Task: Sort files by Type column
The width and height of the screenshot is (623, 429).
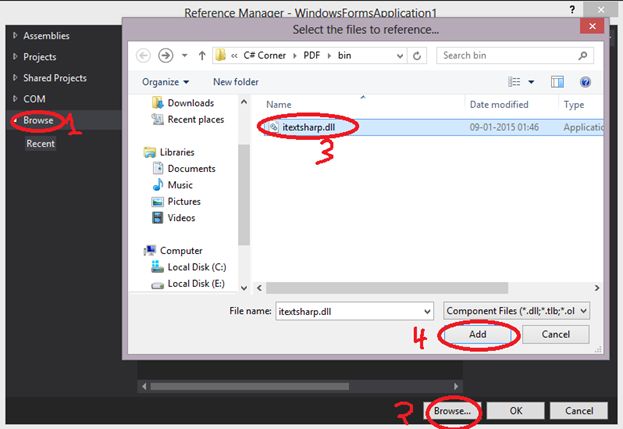Action: pyautogui.click(x=574, y=104)
